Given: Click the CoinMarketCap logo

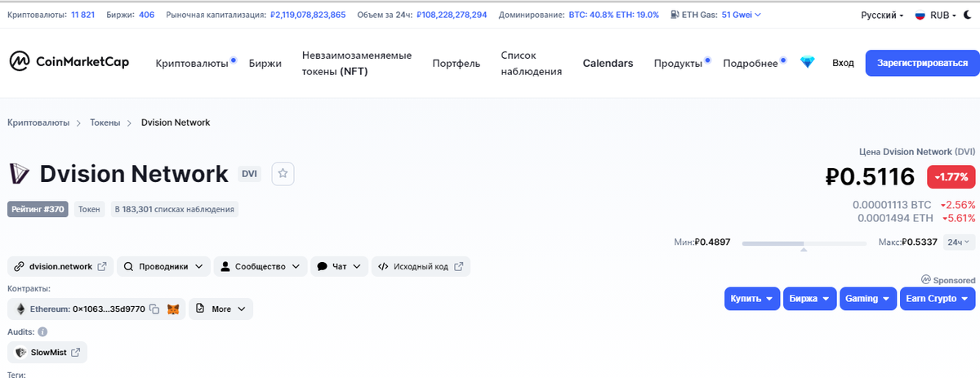Looking at the screenshot, I should [x=69, y=62].
